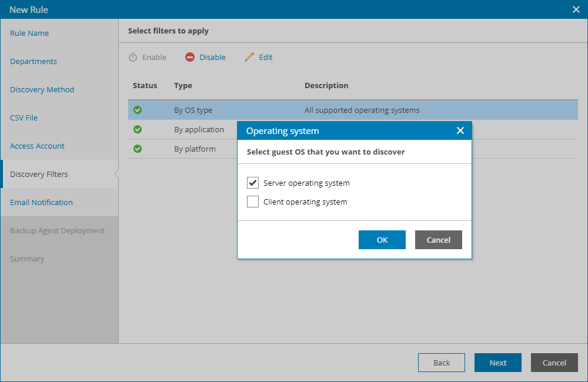Uncheck Server operating system checkbox
This screenshot has width=588, height=382.
(x=253, y=183)
